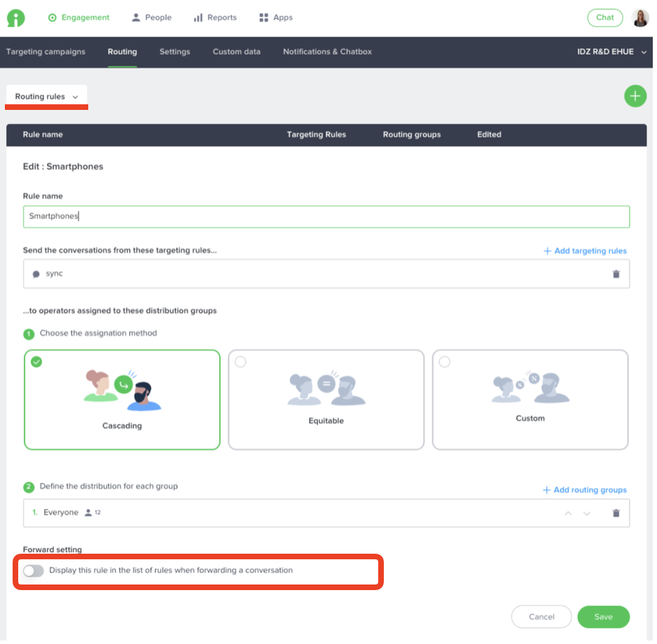
Task: Switch to Targeting campaigns tab
Action: (46, 52)
